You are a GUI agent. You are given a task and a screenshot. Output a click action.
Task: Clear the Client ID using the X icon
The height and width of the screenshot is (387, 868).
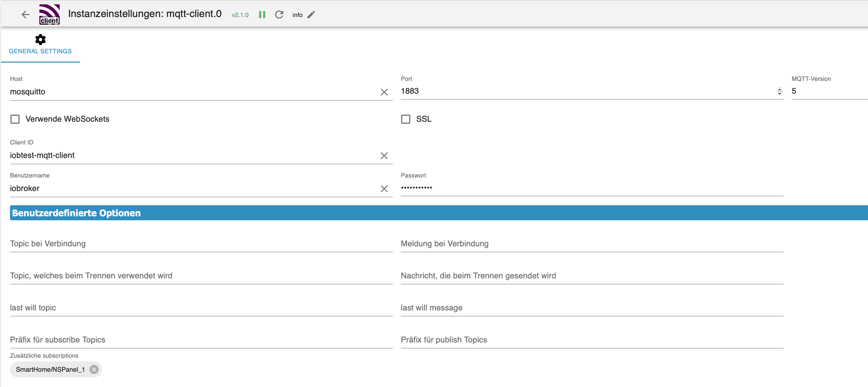click(x=384, y=155)
